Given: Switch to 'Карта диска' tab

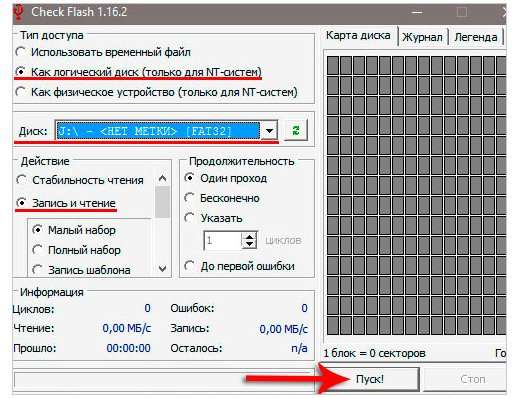Looking at the screenshot, I should pos(358,35).
